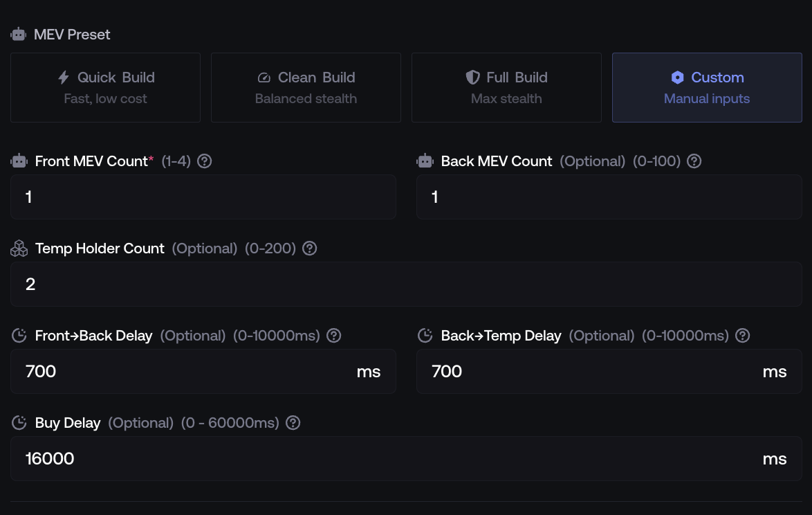Click help icon beside Back MEV Count
Image resolution: width=812 pixels, height=515 pixels.
pos(694,161)
